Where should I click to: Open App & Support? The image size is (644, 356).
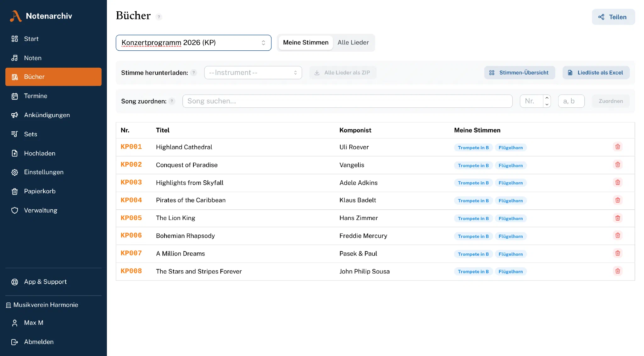[x=53, y=282]
